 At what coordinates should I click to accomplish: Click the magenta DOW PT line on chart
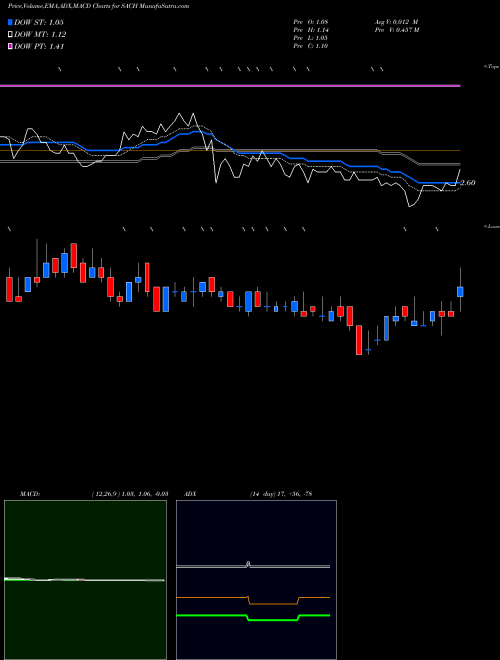[230, 86]
